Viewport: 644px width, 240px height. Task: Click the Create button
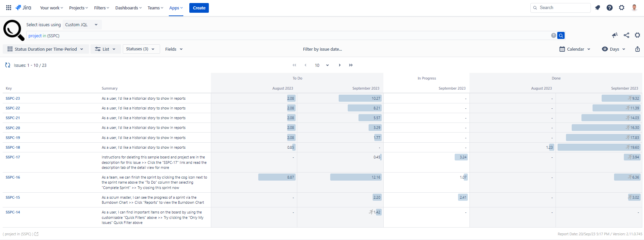[199, 8]
